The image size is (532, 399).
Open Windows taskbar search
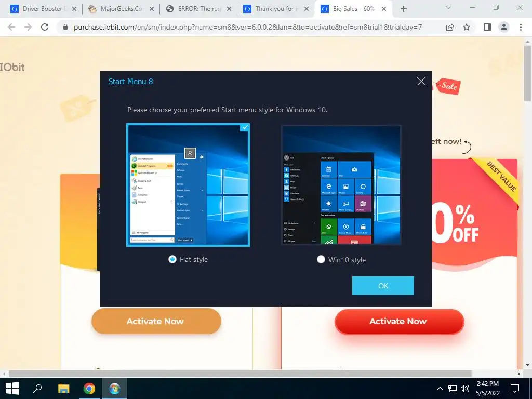(37, 389)
